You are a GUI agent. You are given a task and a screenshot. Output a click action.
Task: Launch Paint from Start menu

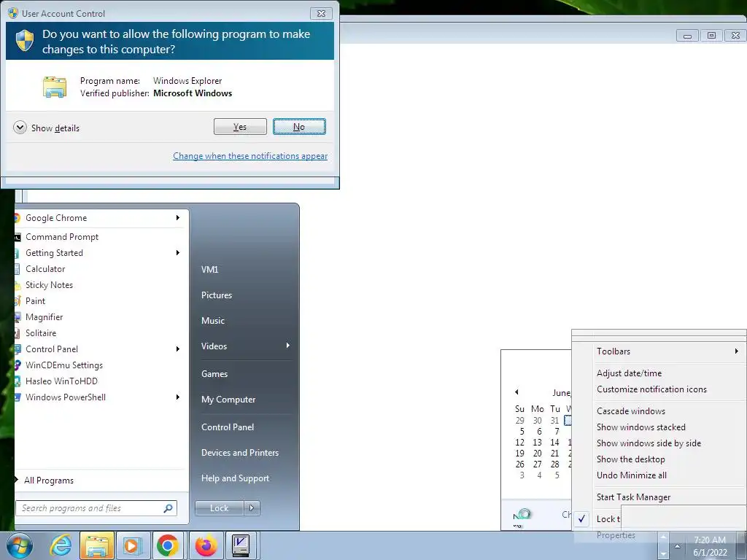(x=35, y=301)
